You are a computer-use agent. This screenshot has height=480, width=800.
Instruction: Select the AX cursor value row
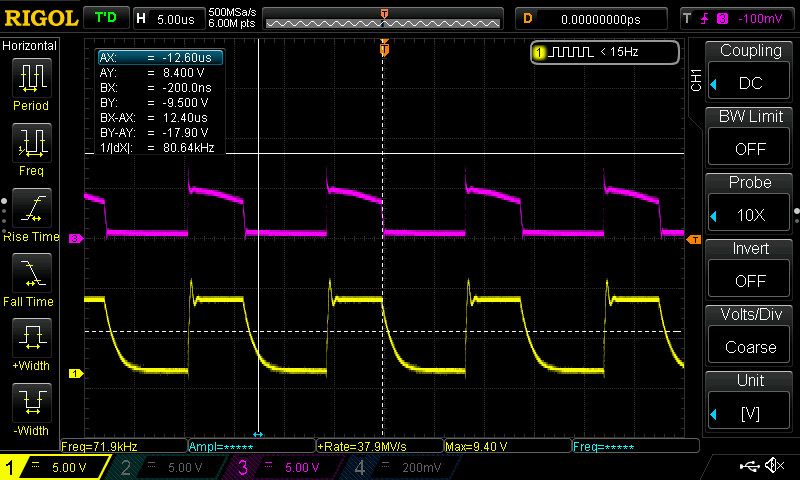click(x=161, y=58)
